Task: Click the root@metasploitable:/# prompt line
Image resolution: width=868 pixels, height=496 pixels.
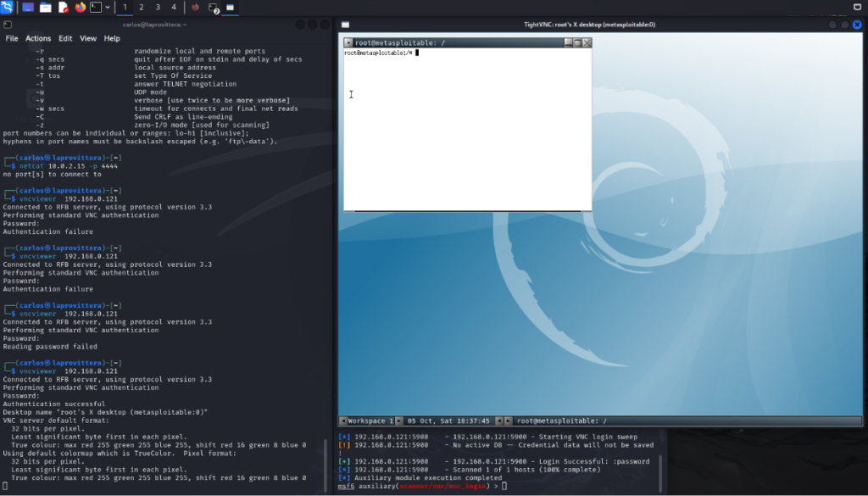Action: (381, 53)
